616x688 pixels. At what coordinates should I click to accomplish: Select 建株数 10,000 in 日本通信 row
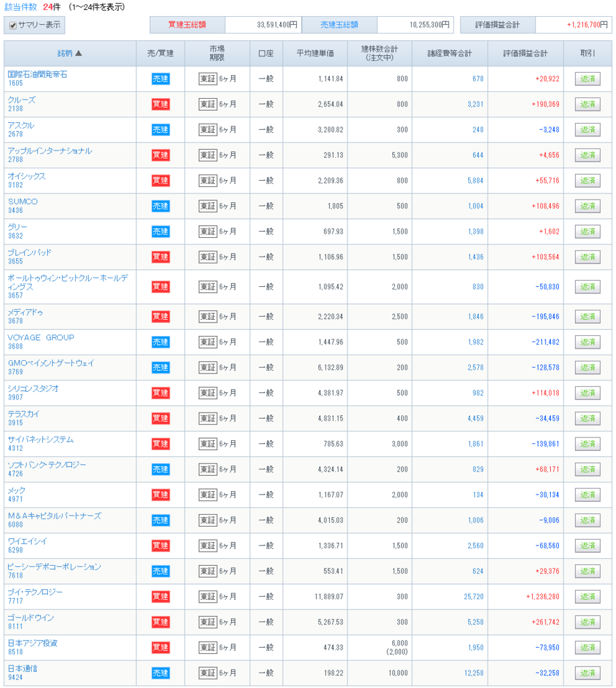pyautogui.click(x=398, y=673)
